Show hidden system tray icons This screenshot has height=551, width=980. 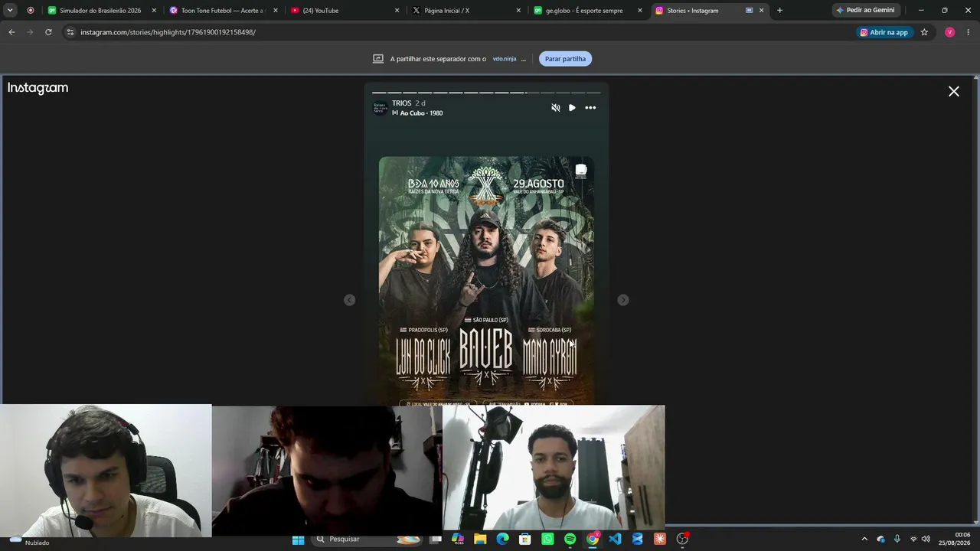pos(864,540)
